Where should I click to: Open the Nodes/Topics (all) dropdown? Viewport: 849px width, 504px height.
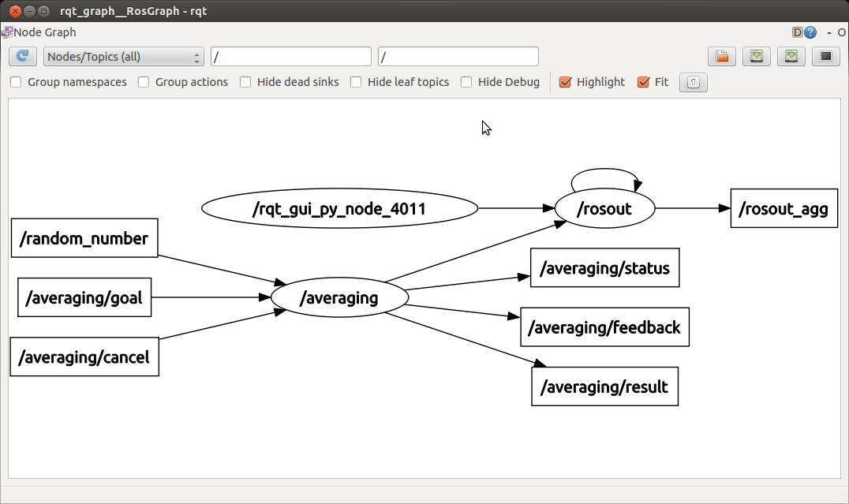pos(124,57)
